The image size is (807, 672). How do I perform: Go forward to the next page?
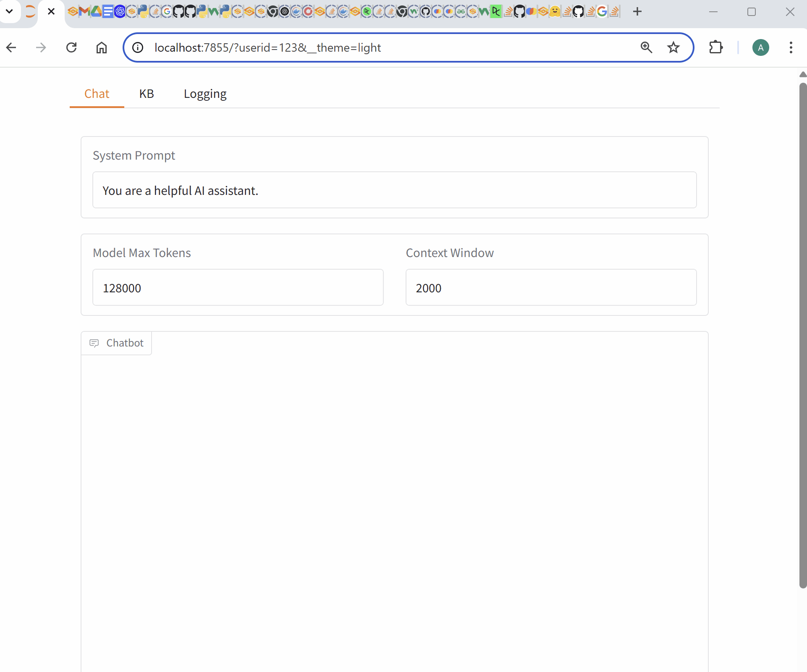pos(41,47)
